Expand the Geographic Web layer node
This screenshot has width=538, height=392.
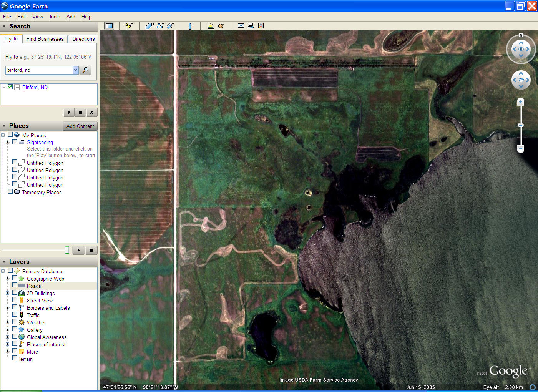(x=7, y=279)
